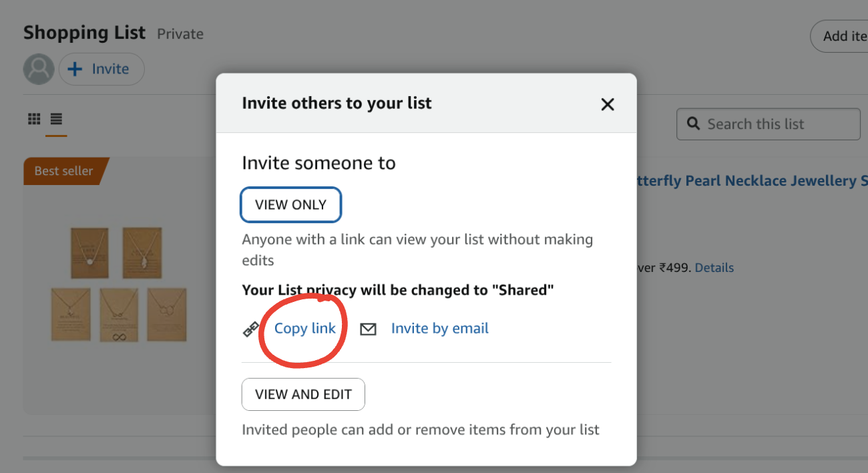Close the Invite others dialog
The width and height of the screenshot is (868, 473).
click(607, 104)
